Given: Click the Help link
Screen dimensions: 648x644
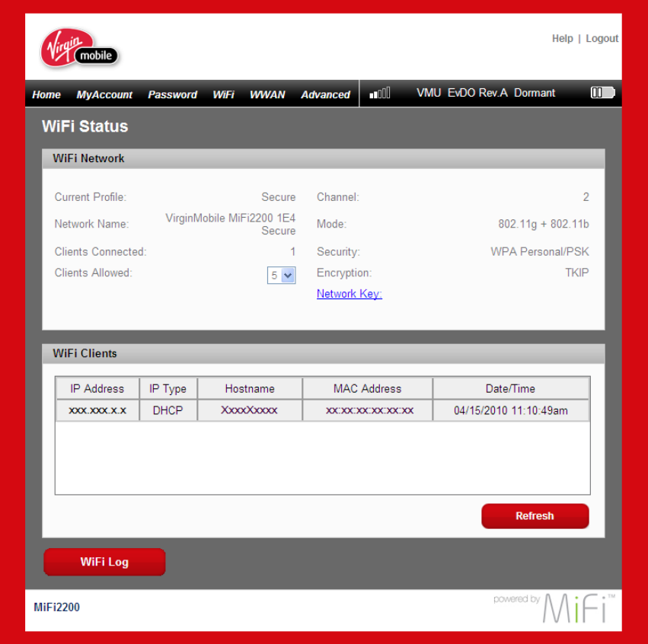Looking at the screenshot, I should (563, 38).
